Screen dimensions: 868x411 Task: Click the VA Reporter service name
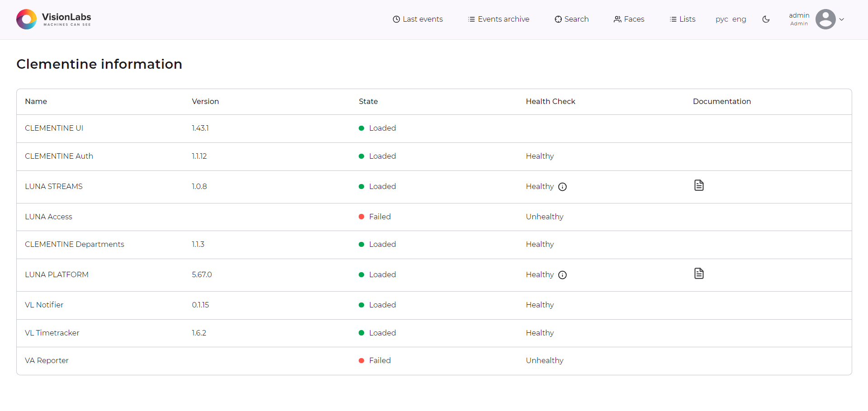47,361
